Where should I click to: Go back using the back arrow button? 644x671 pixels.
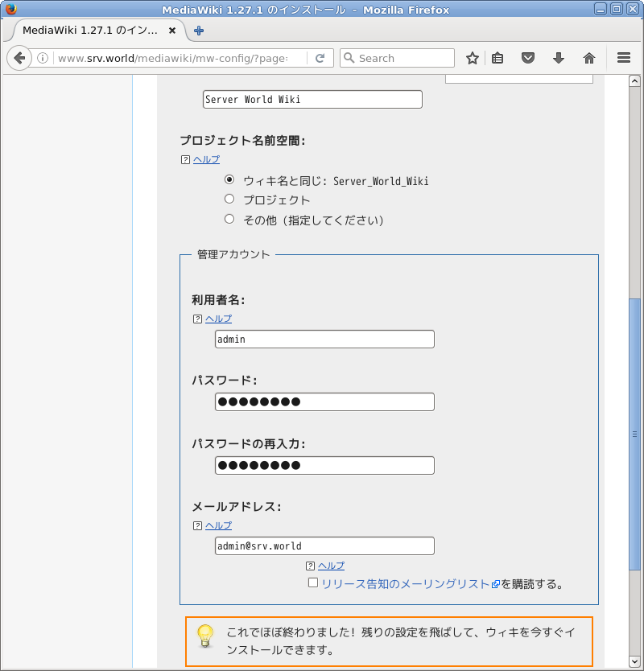[x=19, y=58]
